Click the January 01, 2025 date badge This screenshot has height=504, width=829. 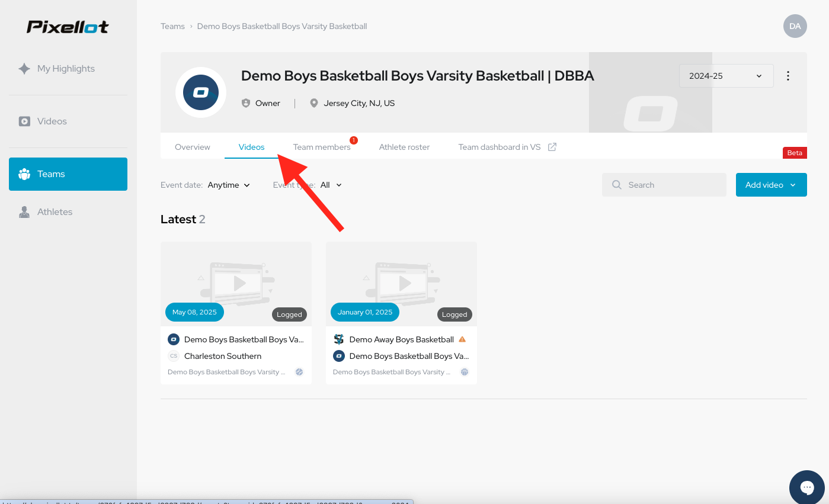(x=365, y=312)
